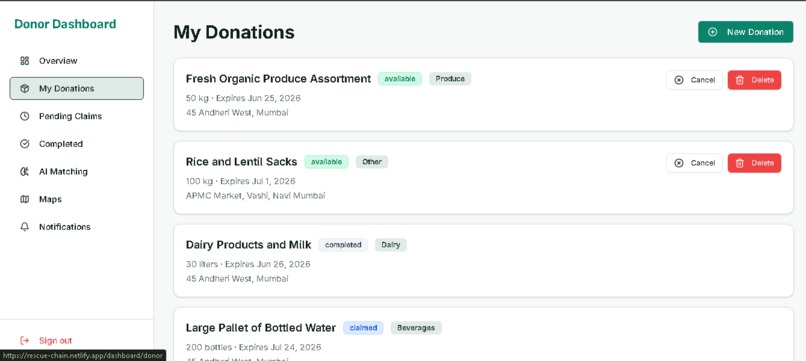Click the Maps folded-map icon

25,200
